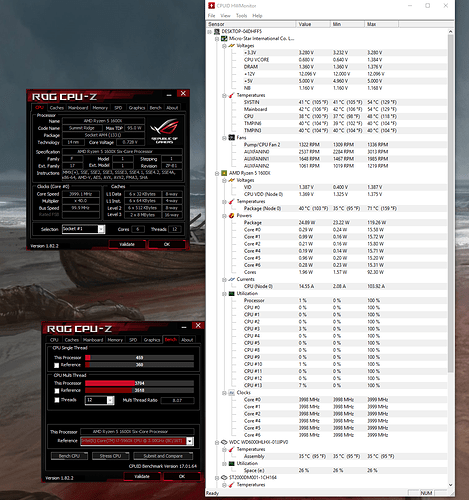The image size is (469, 500).
Task: Switch to the Memory tab in upper CPU-Z
Action: (100, 108)
